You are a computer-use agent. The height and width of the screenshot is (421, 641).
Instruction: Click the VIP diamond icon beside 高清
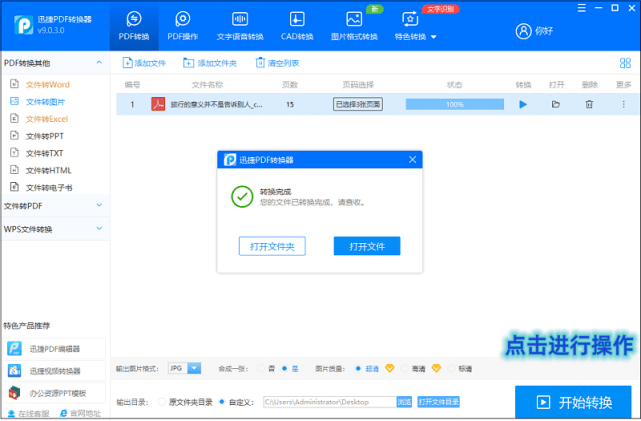click(x=436, y=368)
